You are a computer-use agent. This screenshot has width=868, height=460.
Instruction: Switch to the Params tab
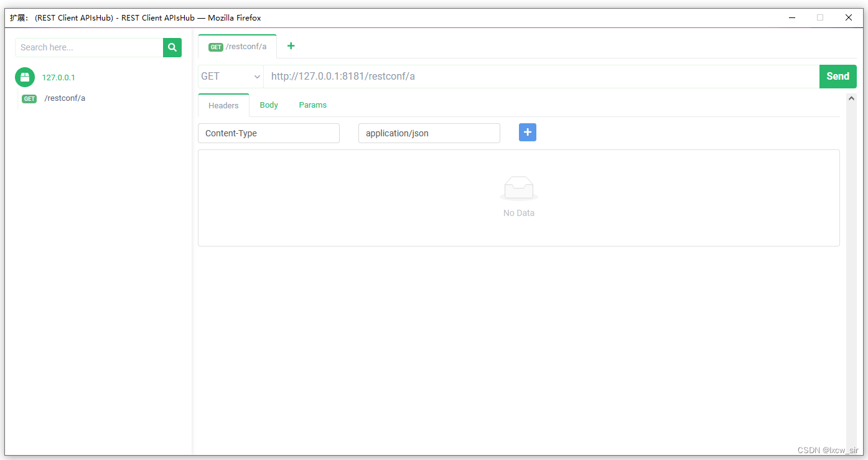pos(312,105)
